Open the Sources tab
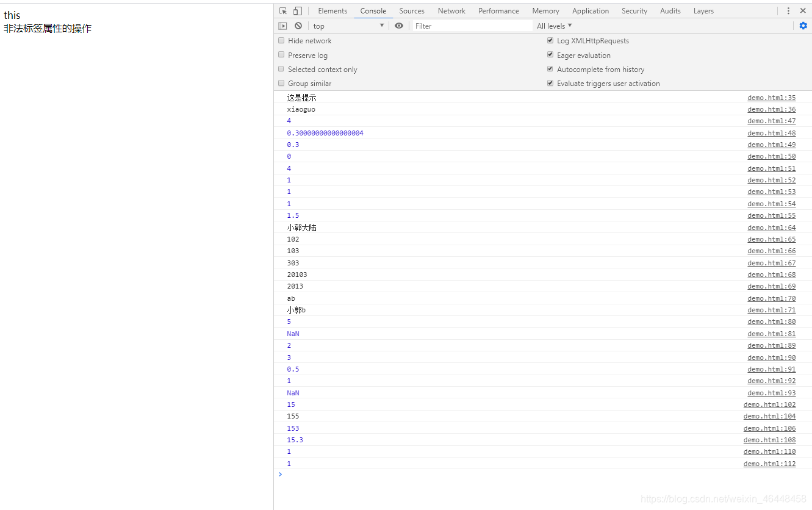Viewport: 812px width, 510px height. pyautogui.click(x=412, y=11)
